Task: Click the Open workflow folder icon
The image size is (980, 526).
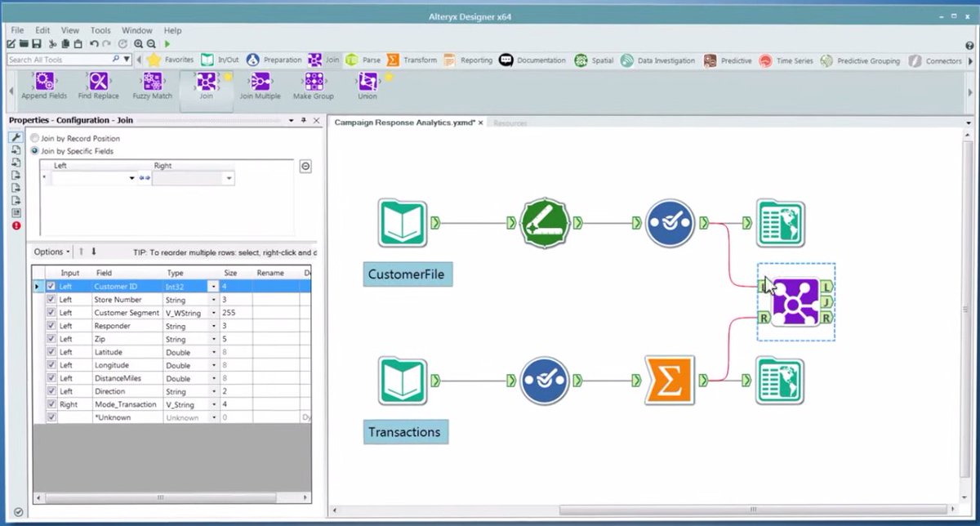Action: click(x=24, y=44)
